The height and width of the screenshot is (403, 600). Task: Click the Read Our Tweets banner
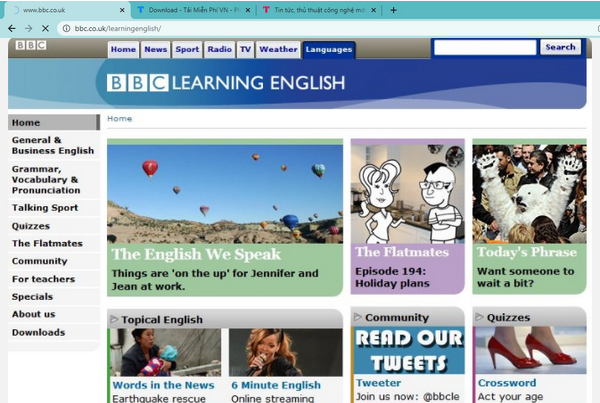point(409,350)
